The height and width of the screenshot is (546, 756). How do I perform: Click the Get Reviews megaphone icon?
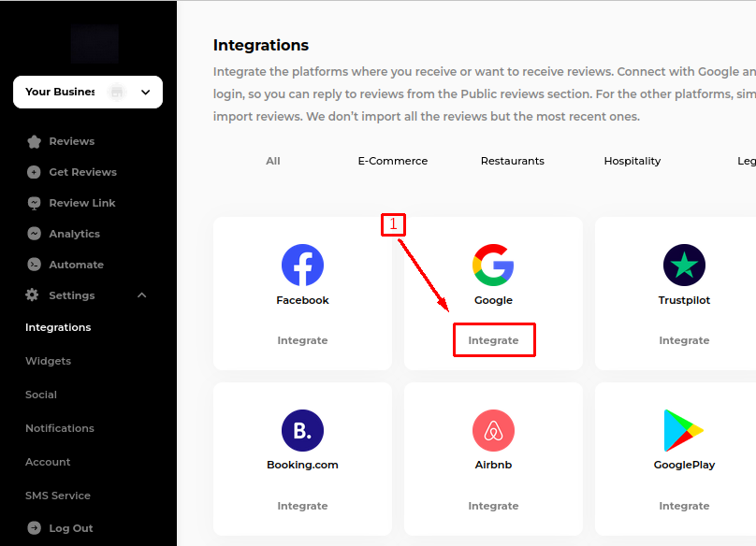(x=35, y=171)
